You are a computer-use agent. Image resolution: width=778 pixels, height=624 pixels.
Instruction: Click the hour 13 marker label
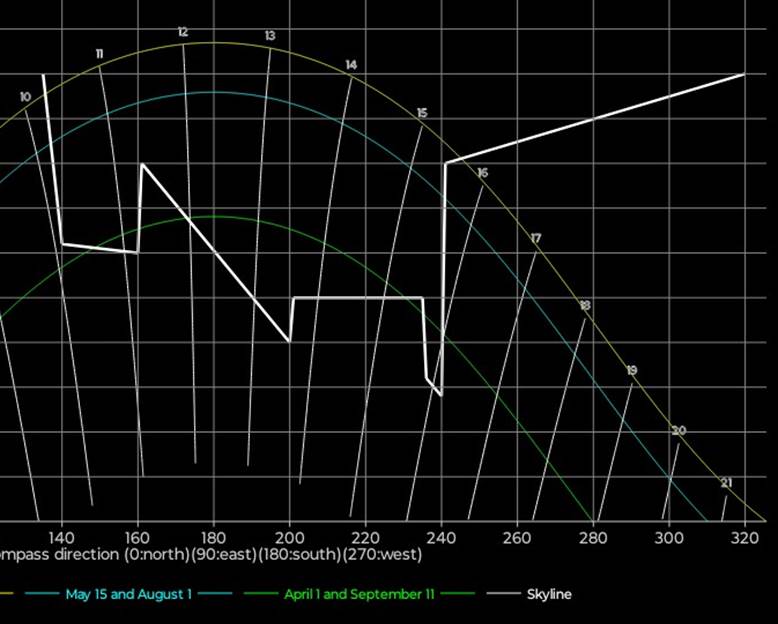(270, 36)
